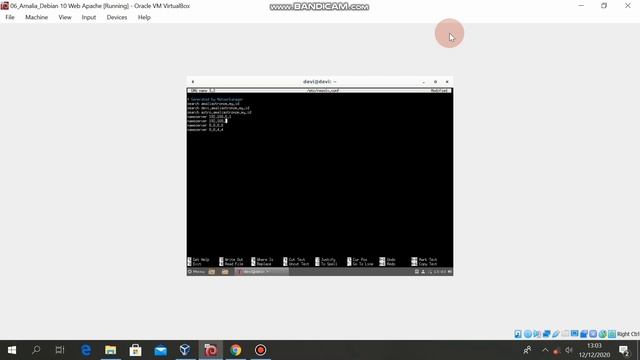The width and height of the screenshot is (640, 360).
Task: Click the user icon in the Debian panel tray
Action: click(x=423, y=272)
